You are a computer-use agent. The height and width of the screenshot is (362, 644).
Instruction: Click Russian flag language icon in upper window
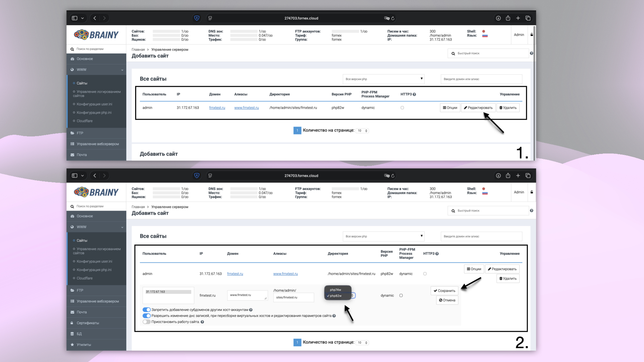pos(485,36)
